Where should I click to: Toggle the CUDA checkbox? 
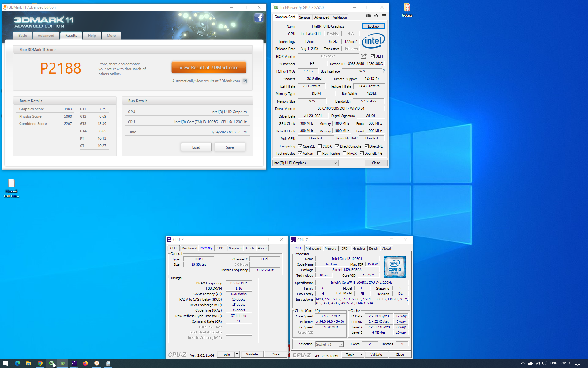tap(320, 146)
